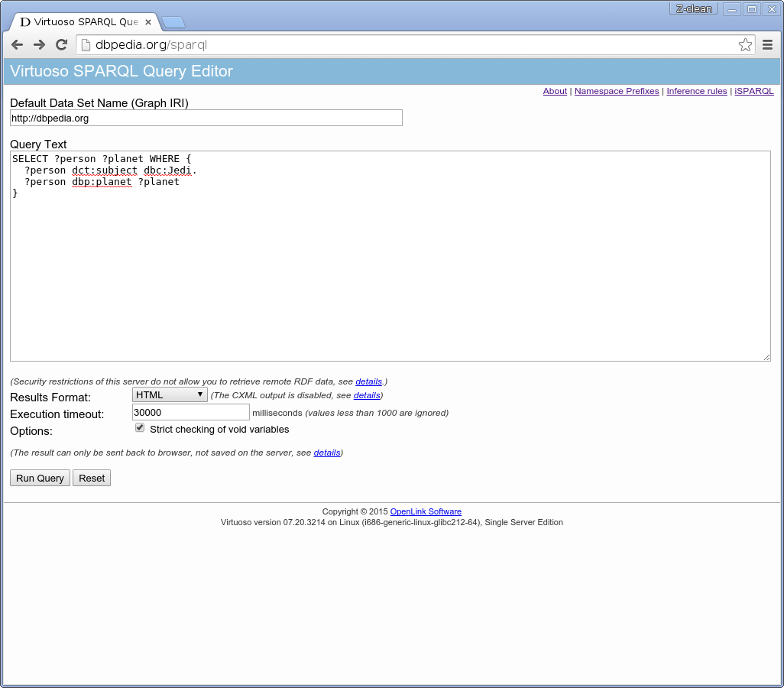
Task: Click the Default Data Set Name field
Action: click(206, 118)
